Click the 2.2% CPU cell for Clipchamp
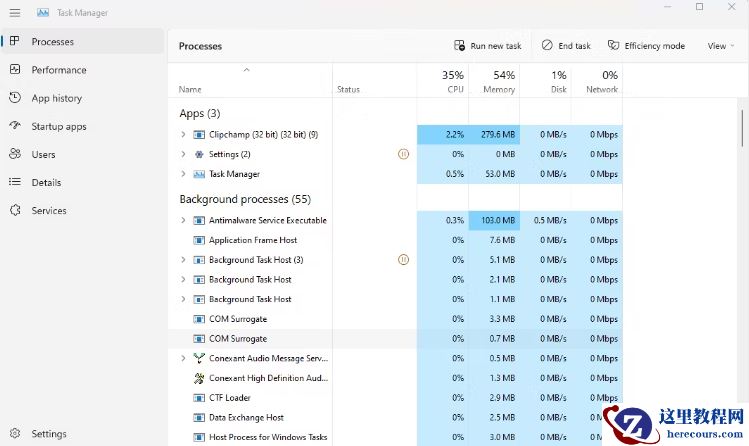 [x=442, y=135]
